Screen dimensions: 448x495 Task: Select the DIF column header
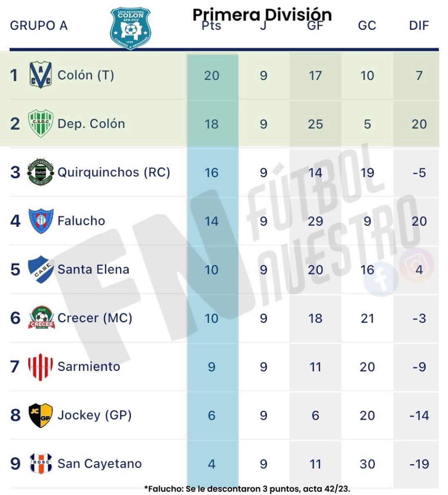419,26
